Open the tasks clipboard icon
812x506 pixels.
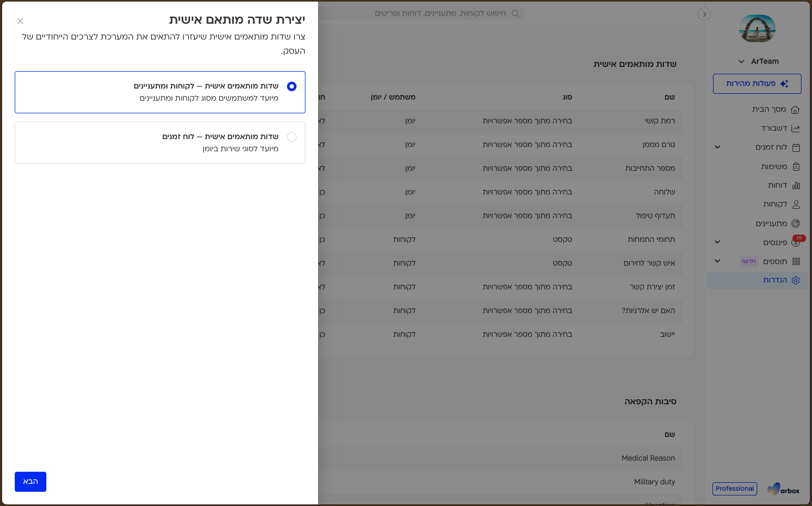(x=796, y=167)
